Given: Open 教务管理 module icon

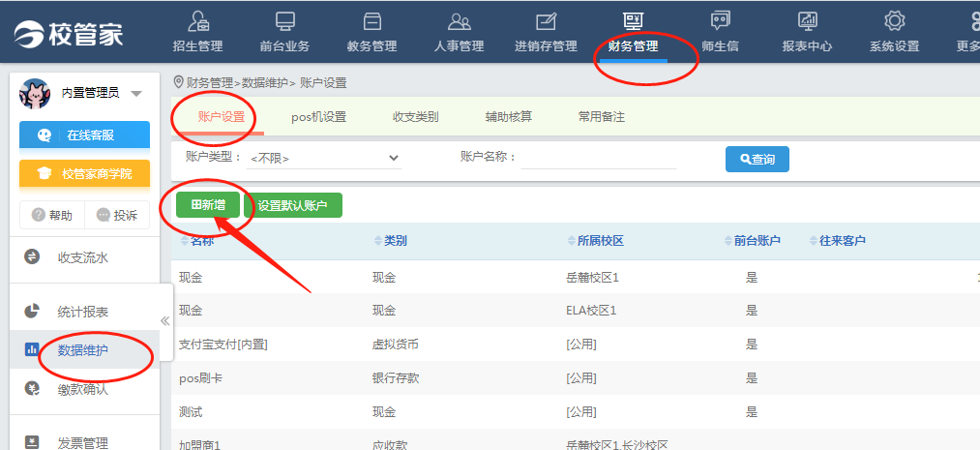Looking at the screenshot, I should pyautogui.click(x=372, y=21).
